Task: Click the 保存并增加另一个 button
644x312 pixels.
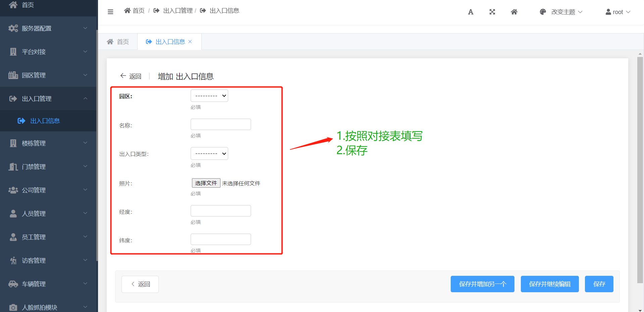Action: [x=482, y=284]
